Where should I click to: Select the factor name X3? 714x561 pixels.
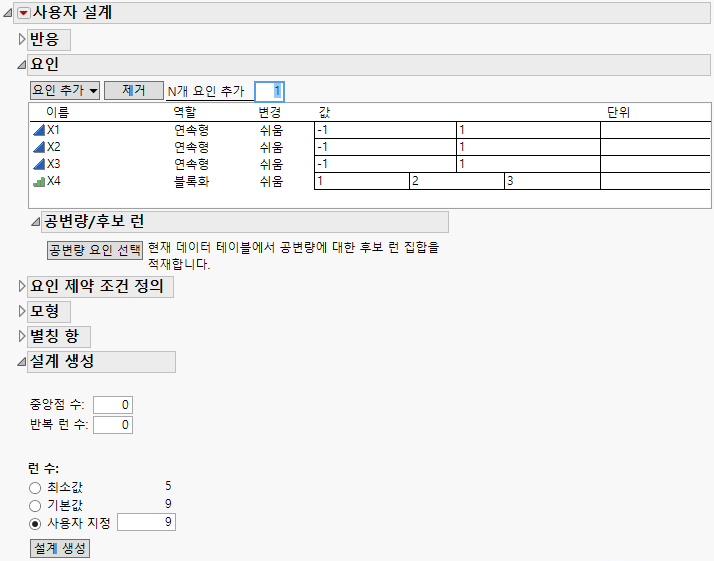pos(53,164)
